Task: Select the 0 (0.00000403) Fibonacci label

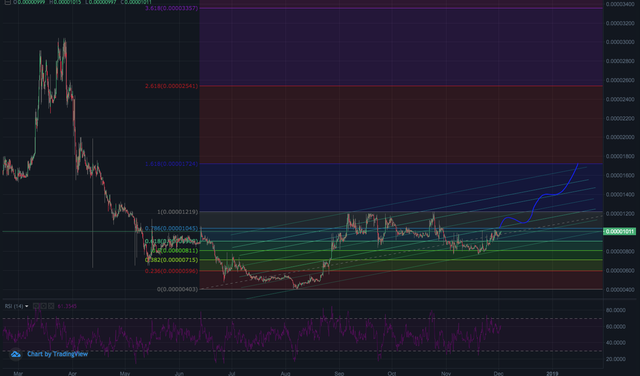Action: coord(178,289)
